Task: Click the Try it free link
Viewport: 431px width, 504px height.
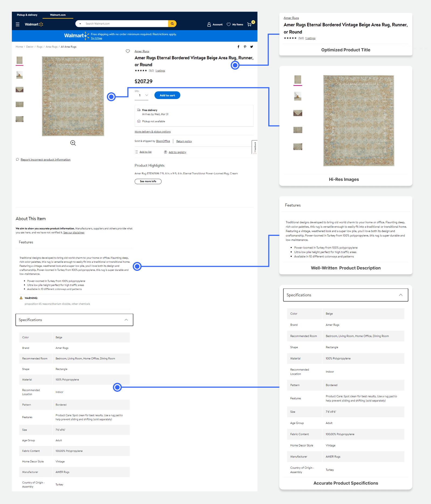Action: 96,38
